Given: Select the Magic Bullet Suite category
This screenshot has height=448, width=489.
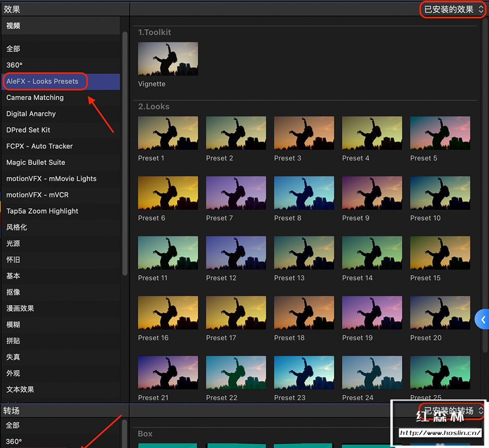Looking at the screenshot, I should [61, 162].
